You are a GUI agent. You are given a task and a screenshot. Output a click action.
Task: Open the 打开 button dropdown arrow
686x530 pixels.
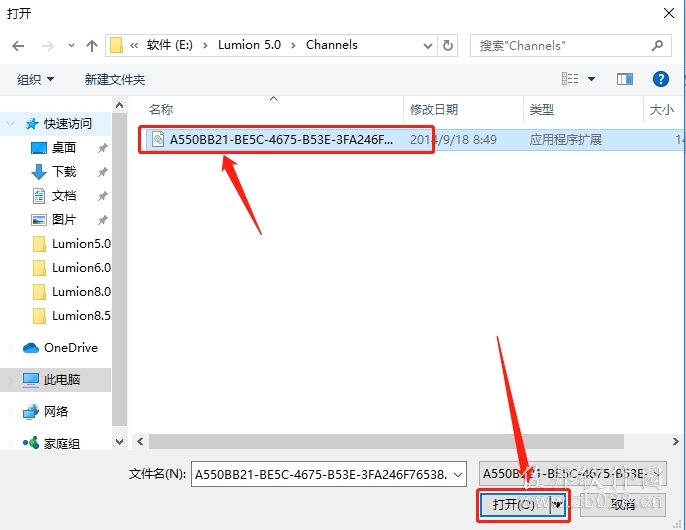558,505
